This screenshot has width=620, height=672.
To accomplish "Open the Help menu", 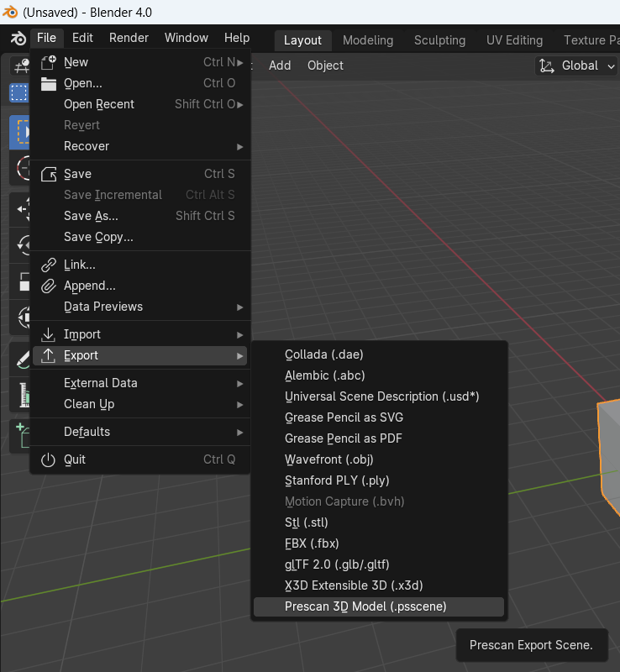I will [237, 38].
